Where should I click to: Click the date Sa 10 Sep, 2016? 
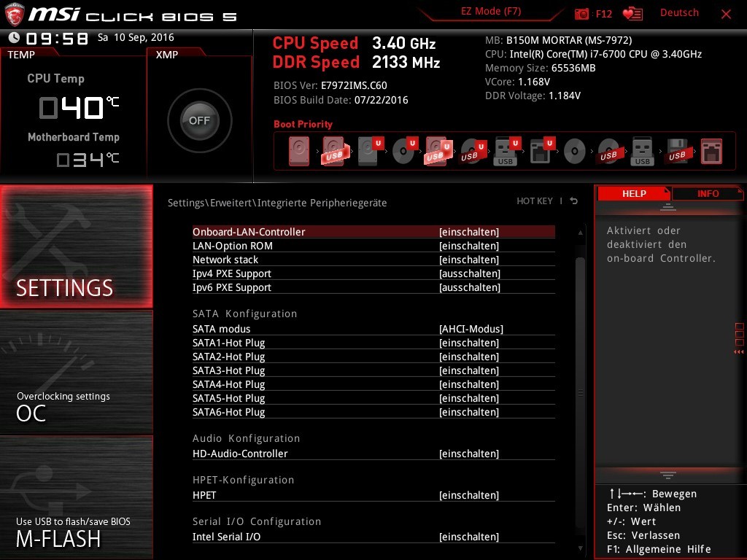pyautogui.click(x=136, y=38)
